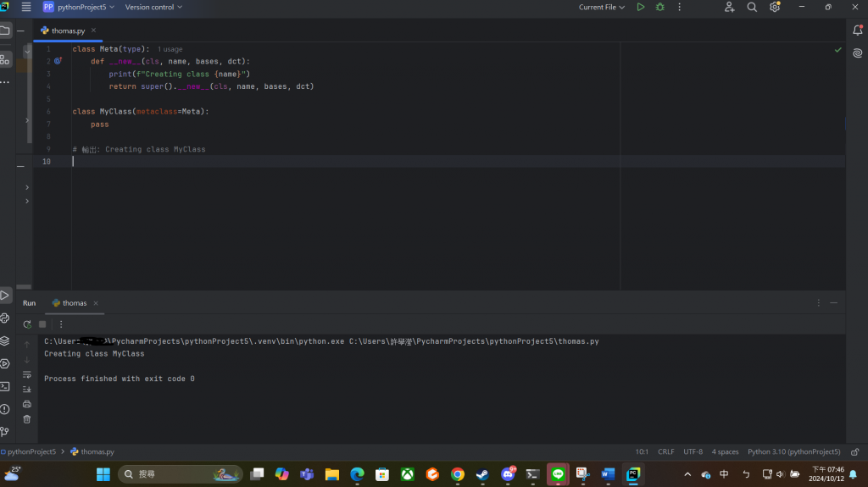Click Windows Start button

tap(103, 474)
